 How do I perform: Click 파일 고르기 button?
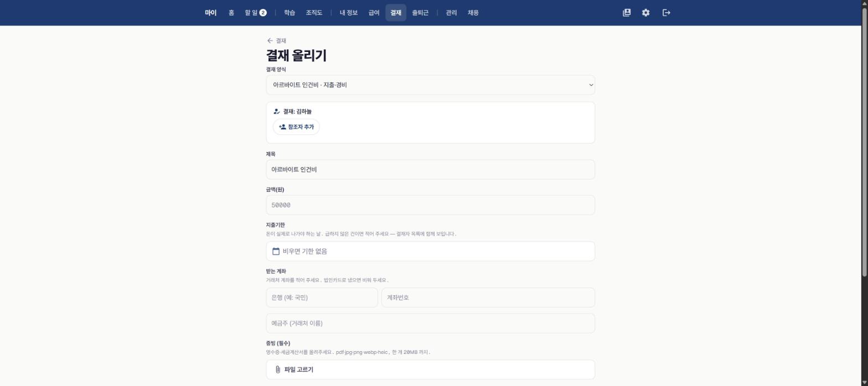click(430, 370)
